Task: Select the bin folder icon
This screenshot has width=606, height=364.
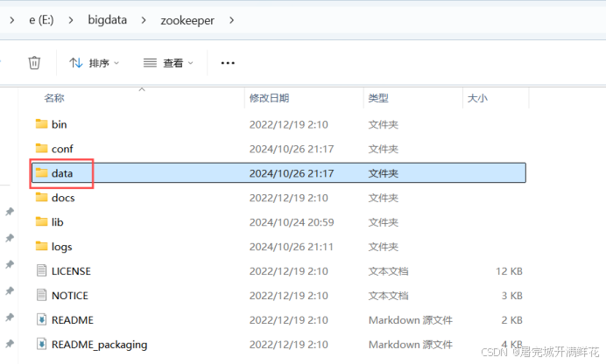Action: pyautogui.click(x=41, y=124)
